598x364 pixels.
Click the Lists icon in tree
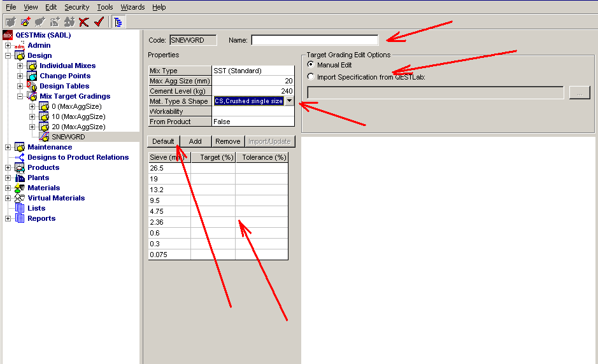[x=20, y=208]
